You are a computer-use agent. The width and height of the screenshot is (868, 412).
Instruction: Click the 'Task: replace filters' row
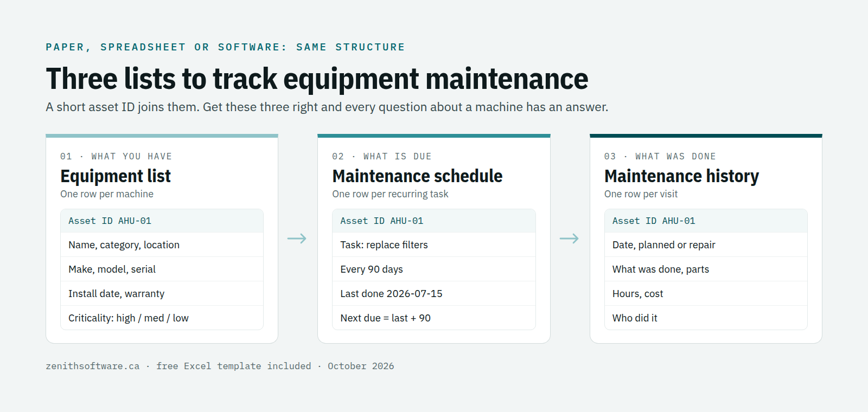[434, 245]
